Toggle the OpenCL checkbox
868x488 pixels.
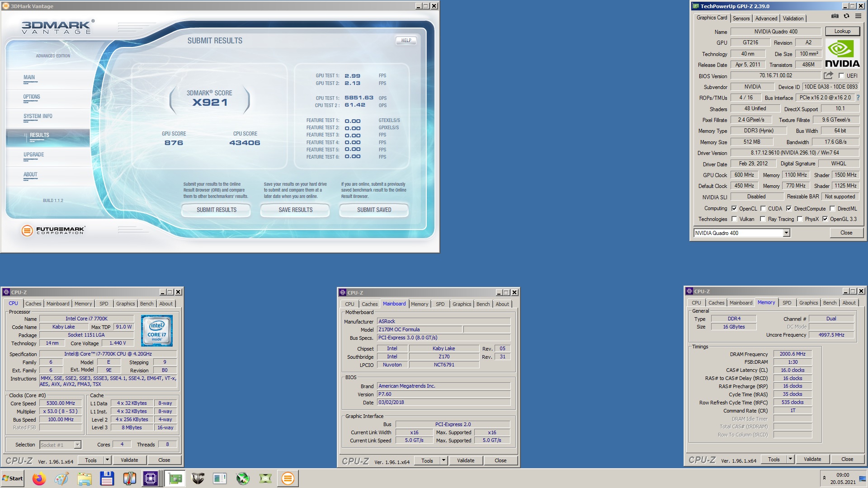(734, 208)
